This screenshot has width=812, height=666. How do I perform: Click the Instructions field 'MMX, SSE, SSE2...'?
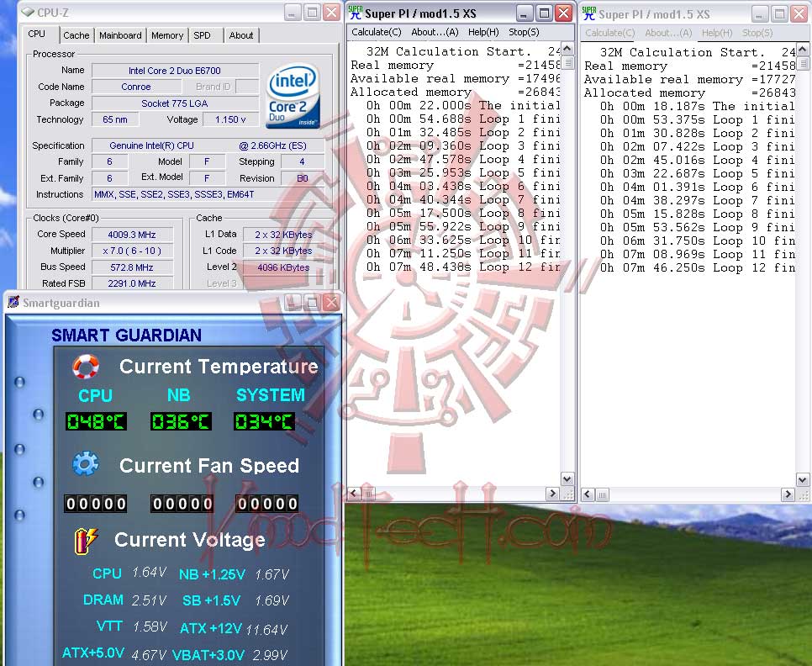click(x=208, y=194)
